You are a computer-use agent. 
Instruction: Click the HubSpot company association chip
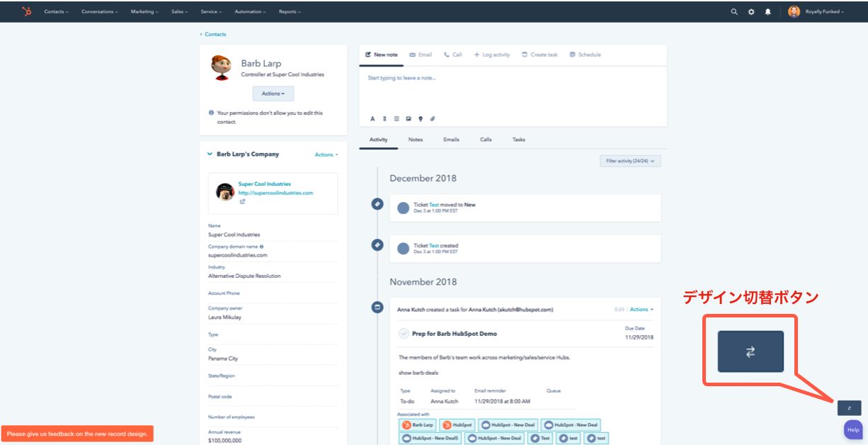click(457, 425)
